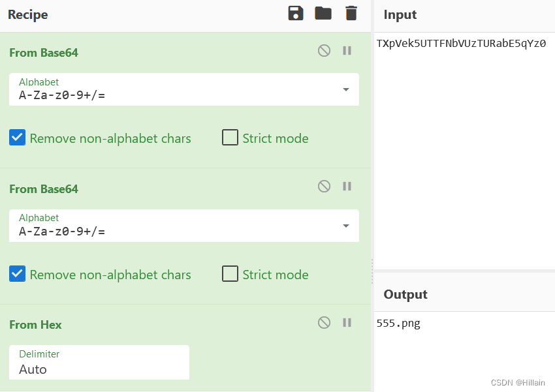
Task: Set breakpoint on second From Base64
Action: tap(347, 187)
